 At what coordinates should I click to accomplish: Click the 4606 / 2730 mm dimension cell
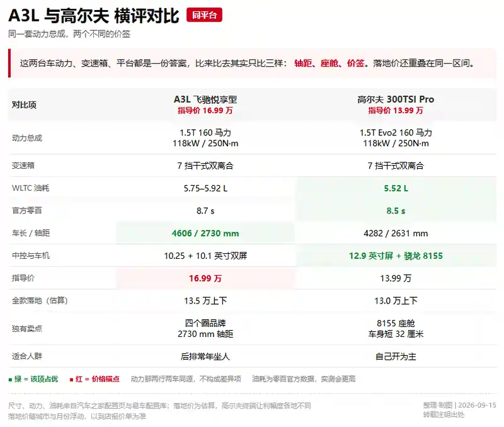(205, 233)
